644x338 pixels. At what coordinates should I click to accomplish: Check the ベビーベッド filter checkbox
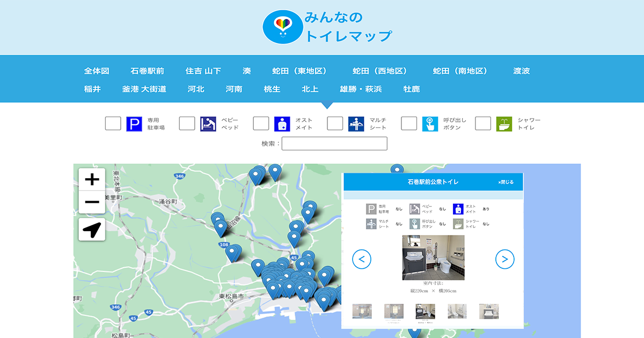pyautogui.click(x=187, y=123)
